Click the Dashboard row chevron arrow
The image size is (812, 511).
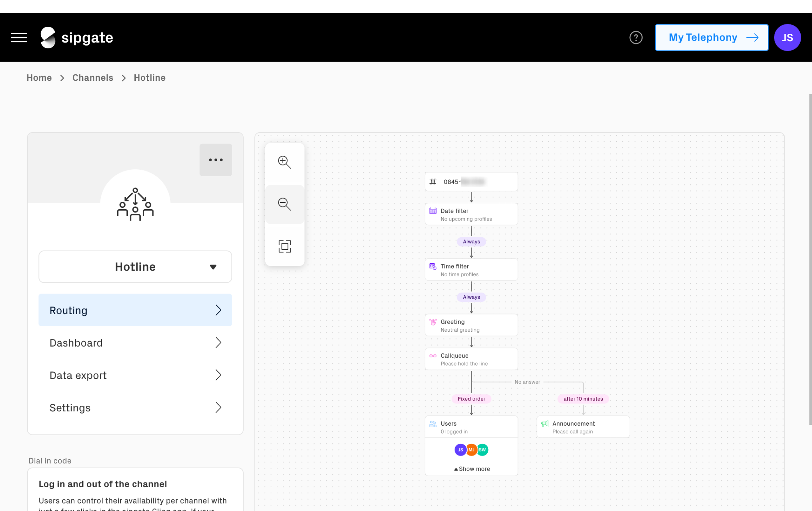[218, 342]
